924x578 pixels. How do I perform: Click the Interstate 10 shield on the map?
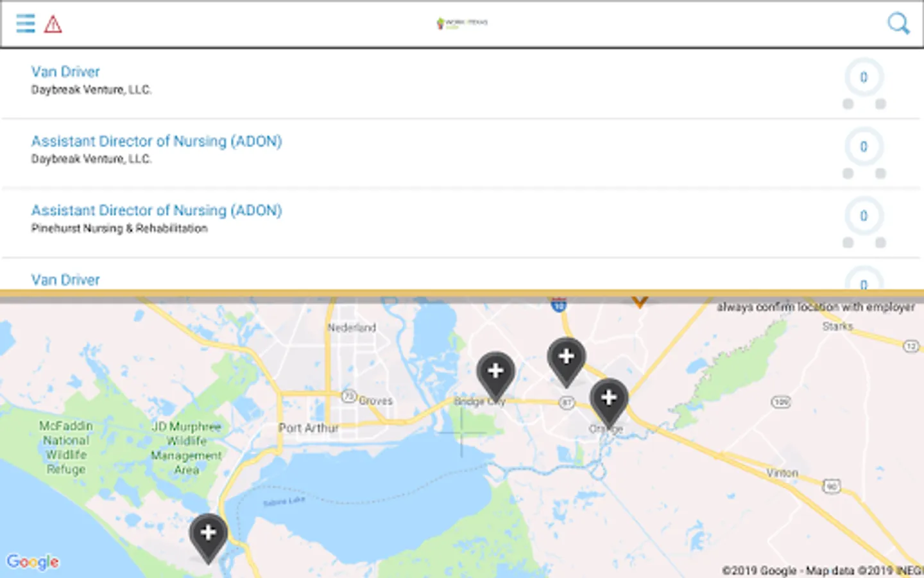click(x=559, y=304)
